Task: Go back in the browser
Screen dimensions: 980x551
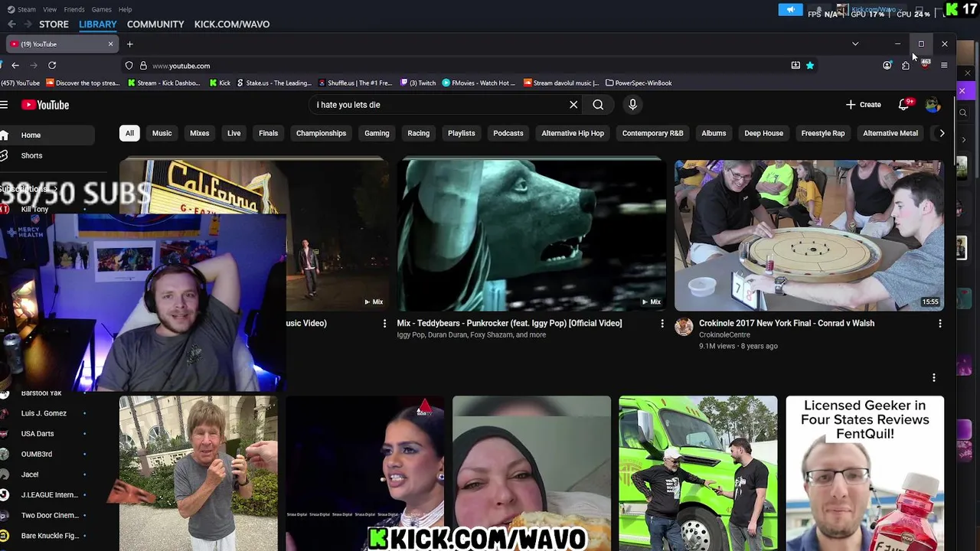Action: (x=15, y=66)
